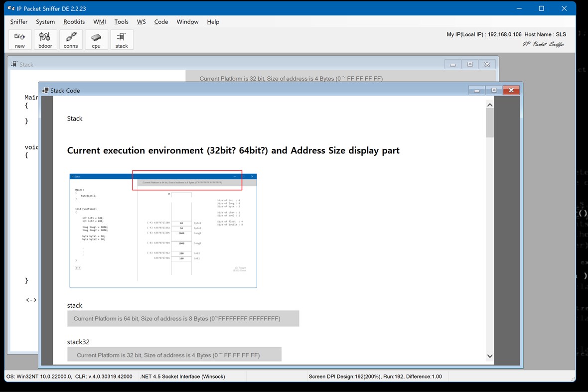Screen dimensions: 588x392
Task: Click the 32 bit platform banner under 'stack32'
Action: click(174, 355)
